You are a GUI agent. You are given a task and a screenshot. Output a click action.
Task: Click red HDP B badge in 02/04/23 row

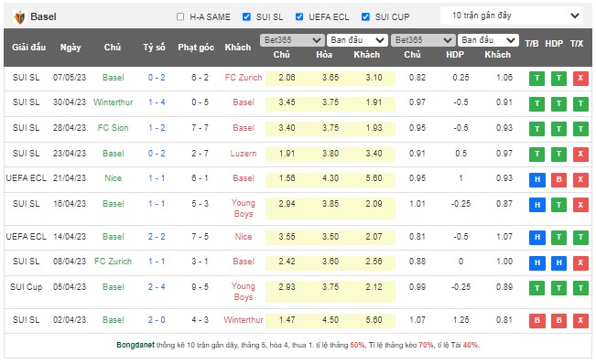point(558,320)
